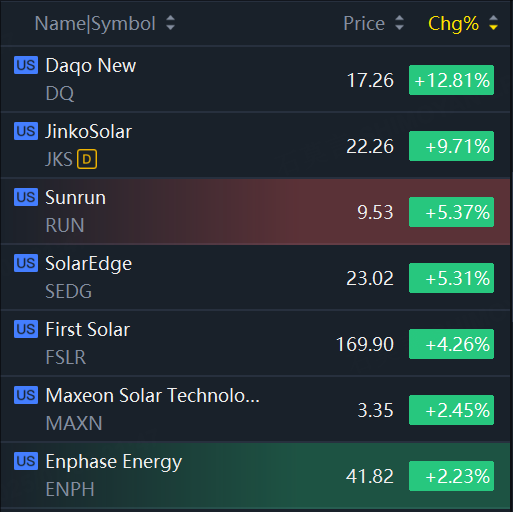Click the US market badge beside JinkoSolar

pos(26,131)
